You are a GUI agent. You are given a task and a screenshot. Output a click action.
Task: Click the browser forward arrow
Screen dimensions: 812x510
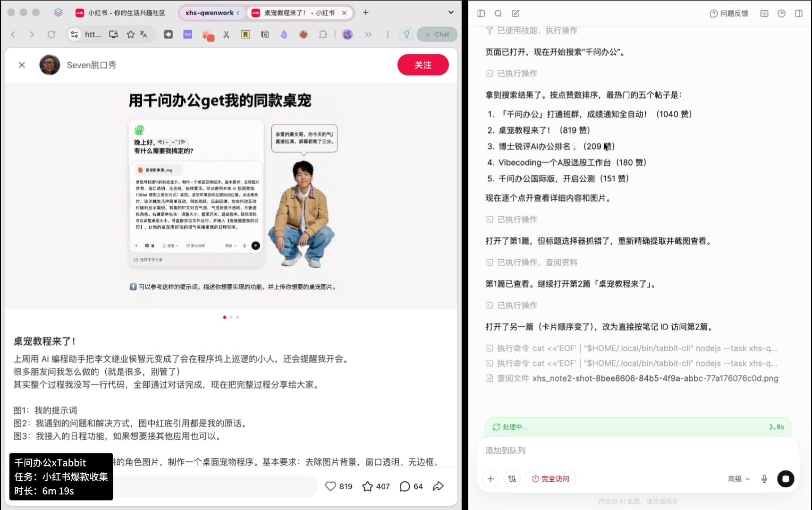[x=32, y=34]
